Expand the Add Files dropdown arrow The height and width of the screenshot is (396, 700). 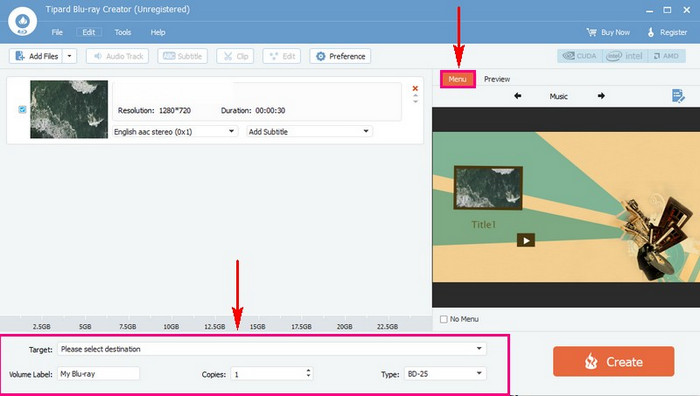pos(70,56)
